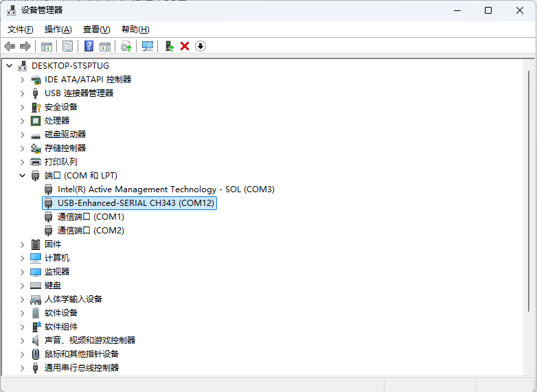537x392 pixels.
Task: Click the USB 连接器管理器 plug icon
Action: (x=35, y=93)
